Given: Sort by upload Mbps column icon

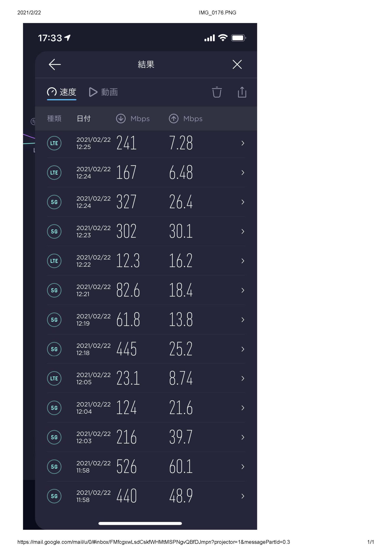Looking at the screenshot, I should click(x=174, y=119).
